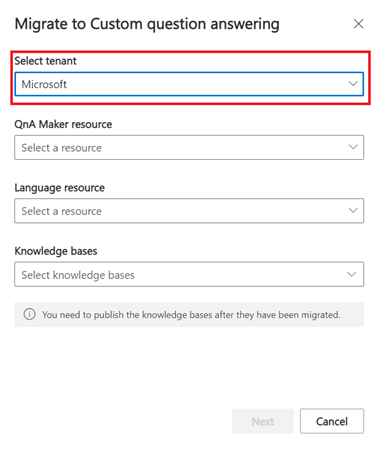Viewport: 379px width, 452px height.
Task: Click the 'Select tenant' label
Action: pyautogui.click(x=45, y=61)
